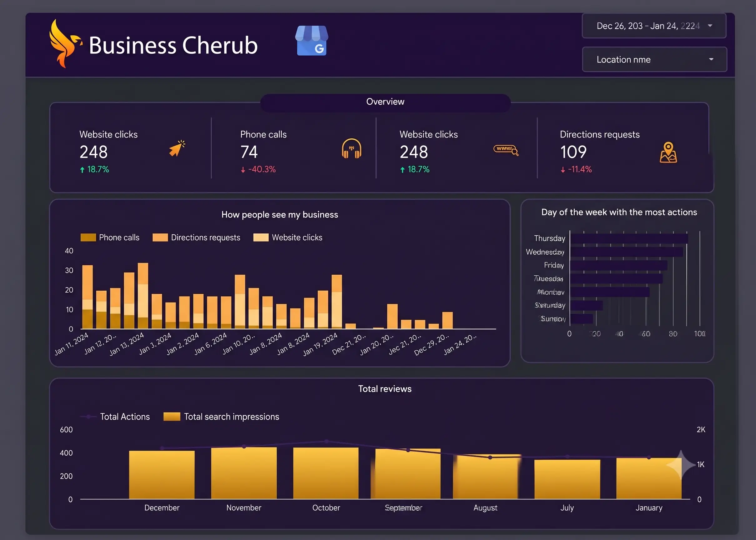
Task: Click the -11.4% change indicator
Action: (x=576, y=169)
